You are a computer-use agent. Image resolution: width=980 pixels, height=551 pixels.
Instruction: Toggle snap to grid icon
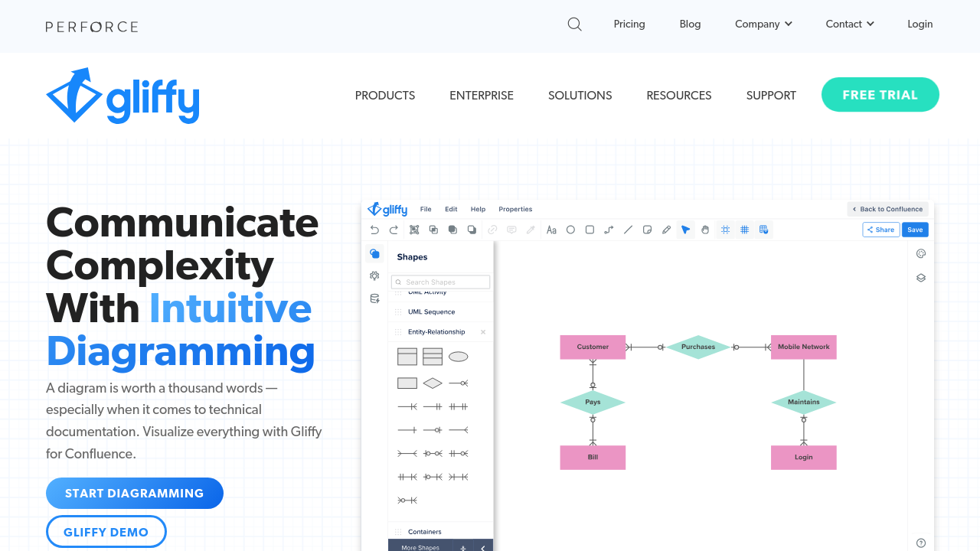pos(725,230)
